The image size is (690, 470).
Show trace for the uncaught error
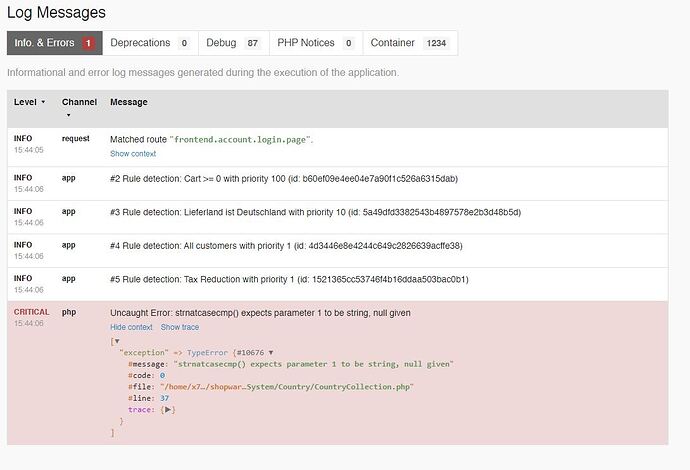pos(180,327)
